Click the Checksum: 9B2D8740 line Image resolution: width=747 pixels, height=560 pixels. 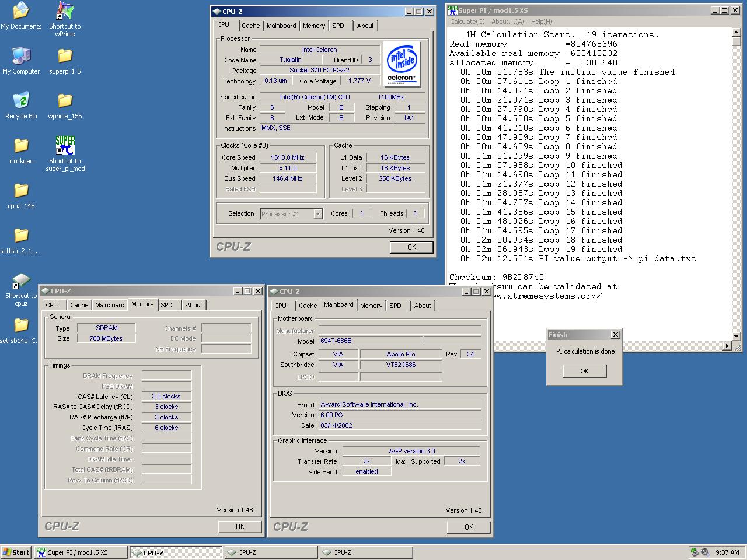coord(497,277)
